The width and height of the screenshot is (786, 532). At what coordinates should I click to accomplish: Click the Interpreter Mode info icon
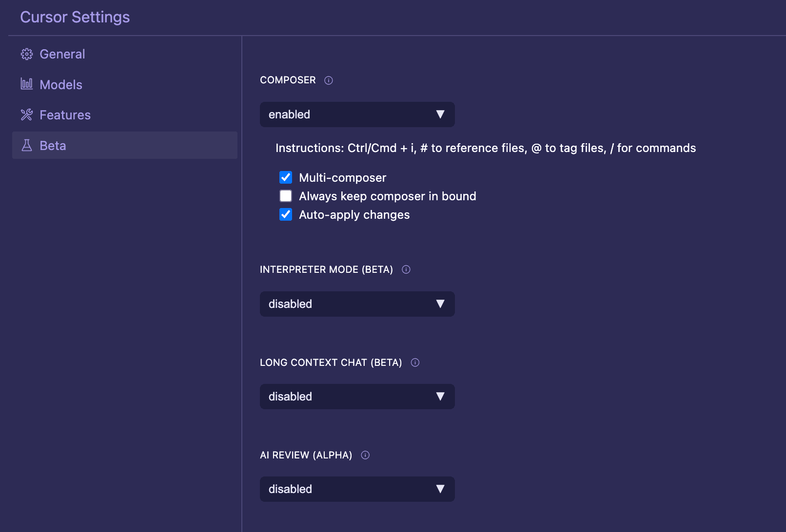(406, 269)
